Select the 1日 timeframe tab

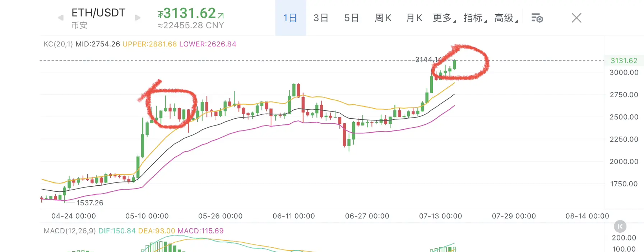click(290, 18)
